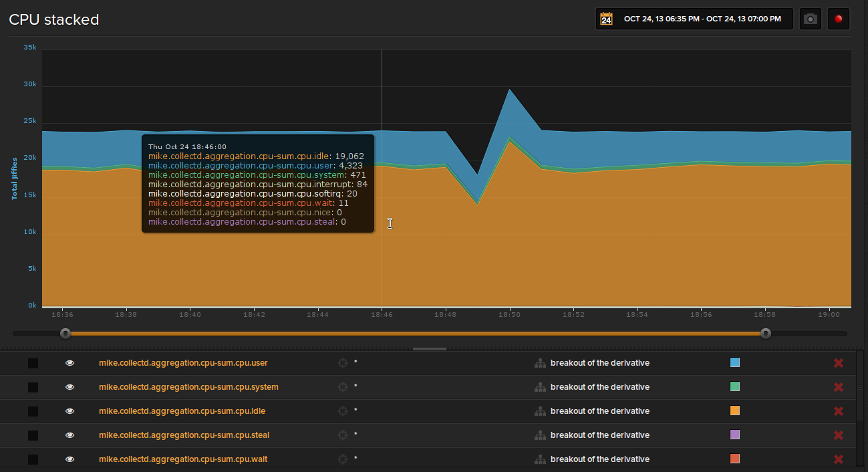Open the settings gear on cpu.user row
868x472 pixels.
(x=342, y=362)
